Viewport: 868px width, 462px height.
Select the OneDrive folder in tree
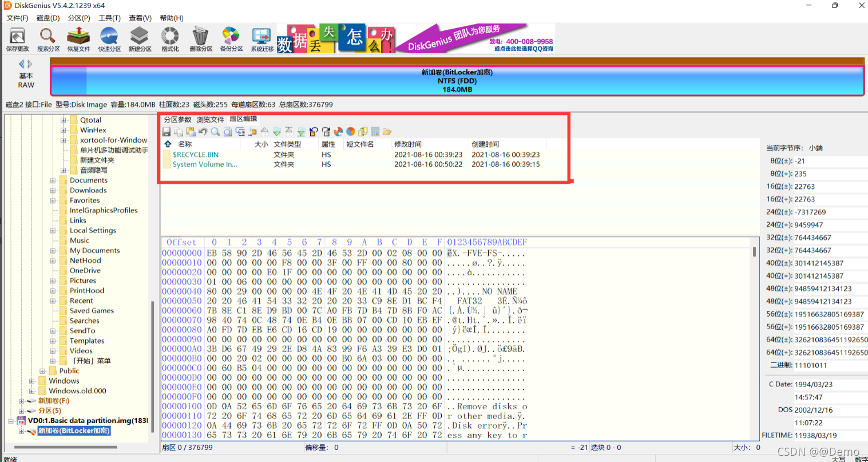[85, 271]
